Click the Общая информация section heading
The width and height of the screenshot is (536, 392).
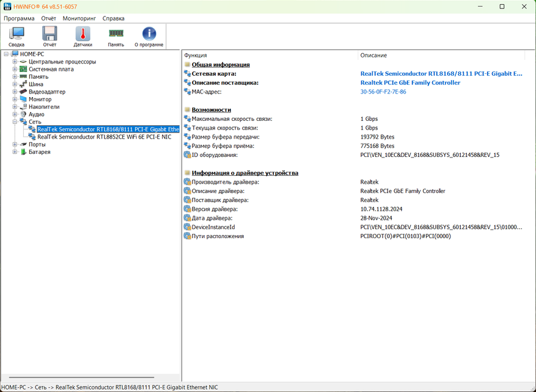221,65
